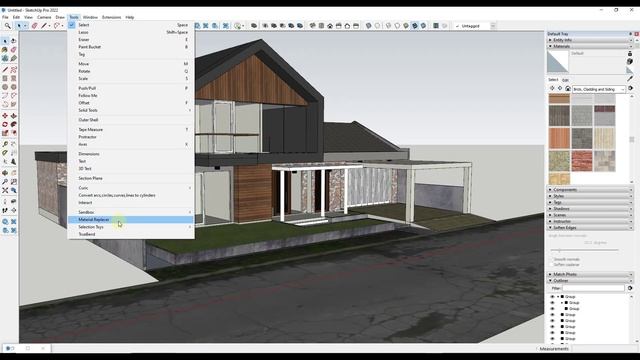Image resolution: width=640 pixels, height=360 pixels.
Task: Choose Paint Bucket from Tools menu
Action: point(131,47)
